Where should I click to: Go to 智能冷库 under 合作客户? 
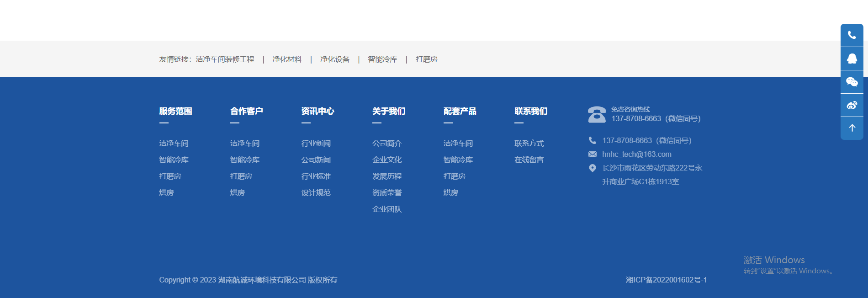click(x=245, y=160)
